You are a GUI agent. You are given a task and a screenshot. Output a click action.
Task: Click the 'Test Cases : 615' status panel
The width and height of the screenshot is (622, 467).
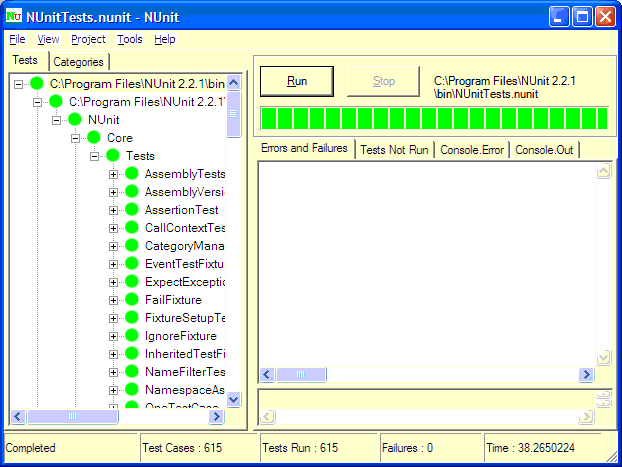click(199, 448)
